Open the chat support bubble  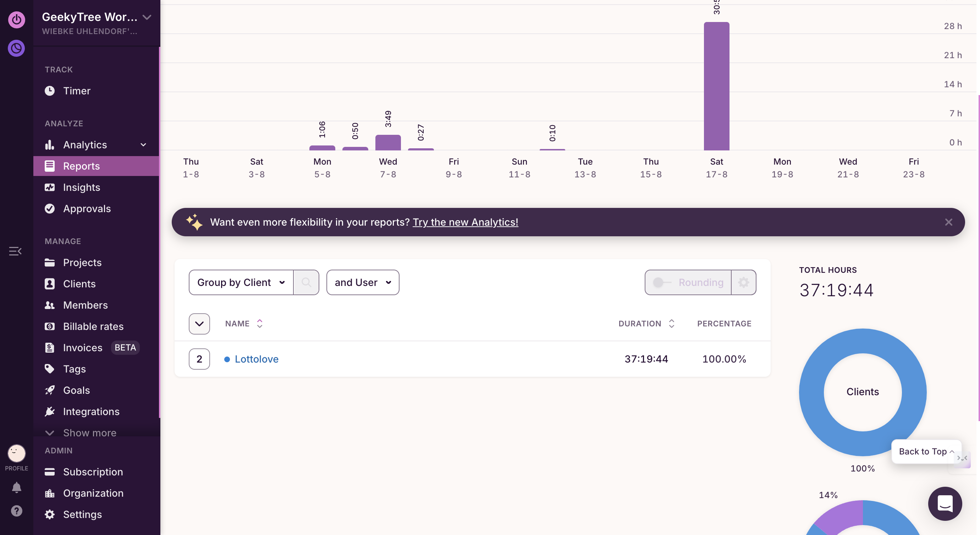tap(945, 504)
